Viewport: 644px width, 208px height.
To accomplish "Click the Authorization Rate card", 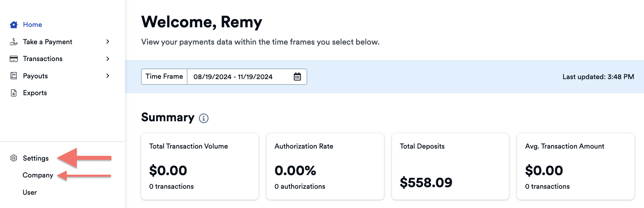I will pyautogui.click(x=325, y=166).
